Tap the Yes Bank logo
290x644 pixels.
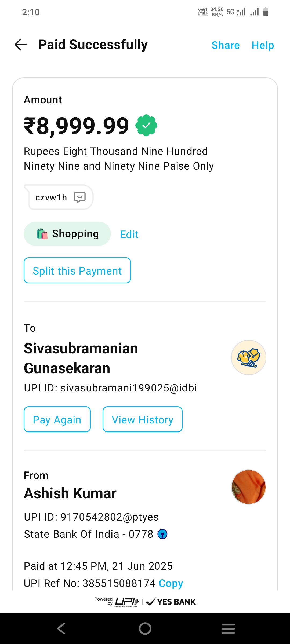[171, 602]
